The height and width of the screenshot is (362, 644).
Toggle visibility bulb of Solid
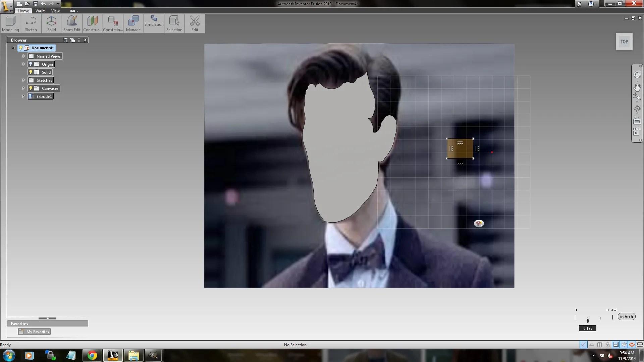point(31,72)
